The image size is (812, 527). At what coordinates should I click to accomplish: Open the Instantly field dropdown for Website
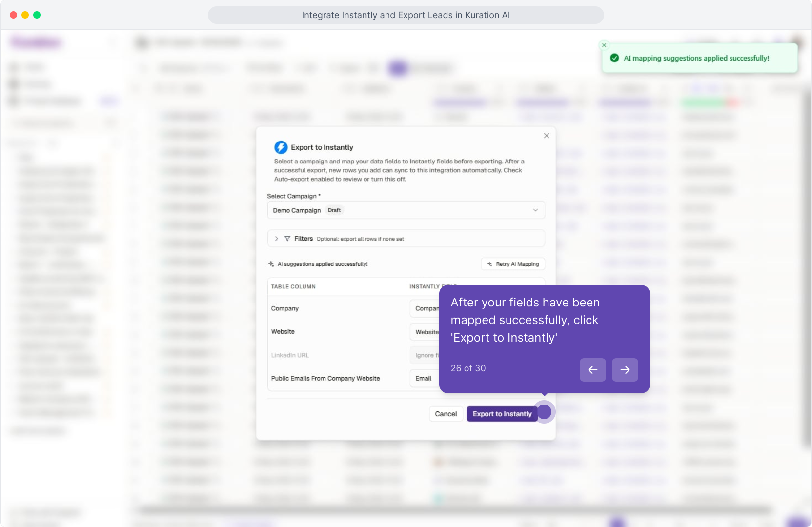[425, 332]
